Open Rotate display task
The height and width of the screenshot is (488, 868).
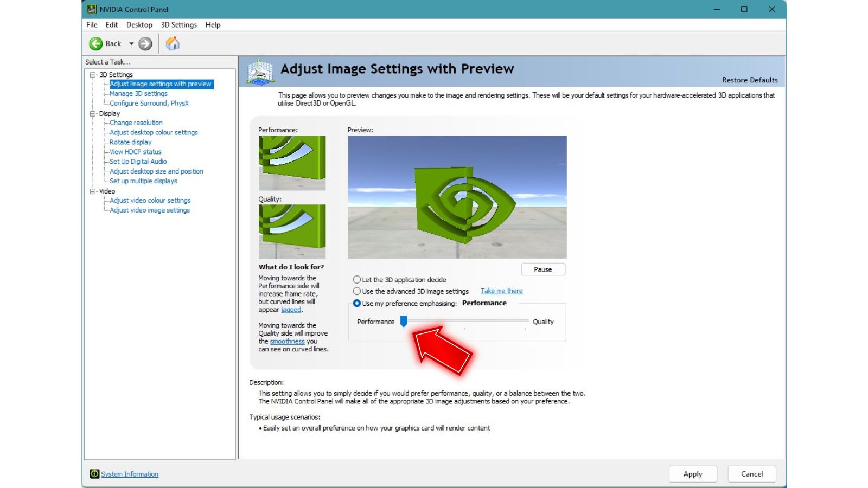point(131,143)
